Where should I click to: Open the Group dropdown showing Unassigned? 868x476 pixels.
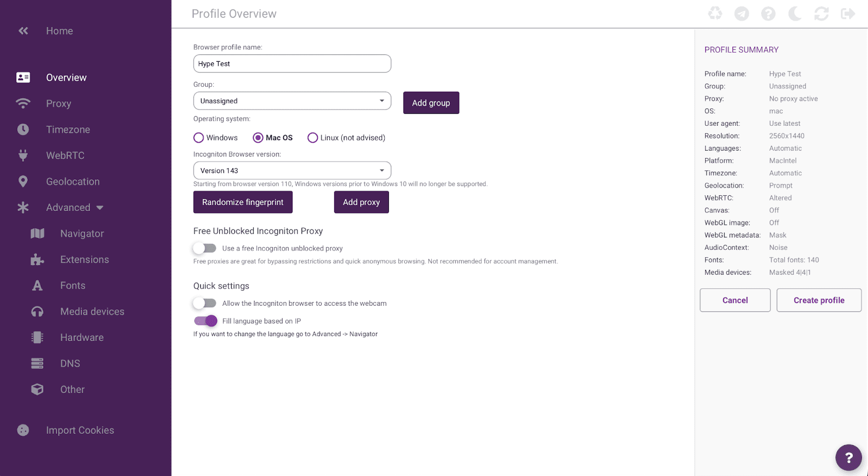coord(292,101)
